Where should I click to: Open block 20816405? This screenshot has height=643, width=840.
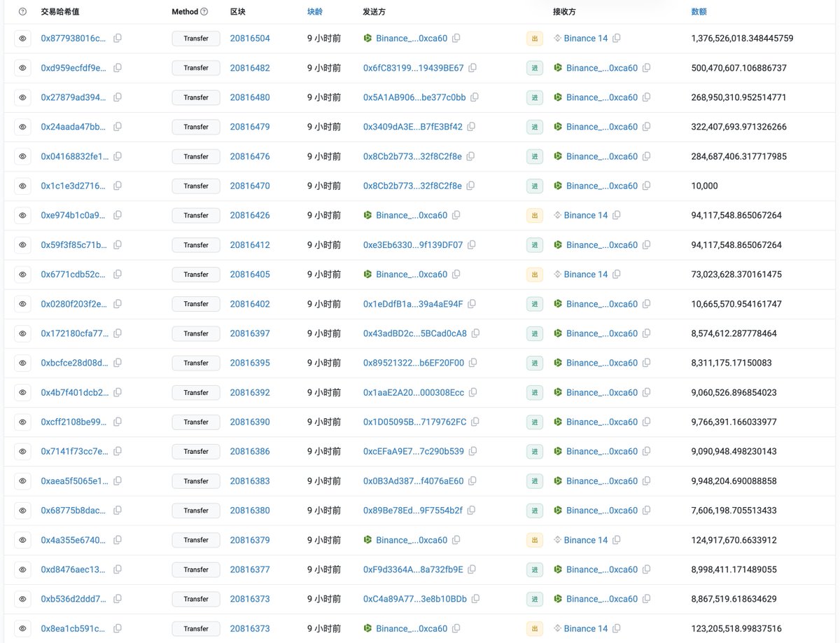(250, 275)
